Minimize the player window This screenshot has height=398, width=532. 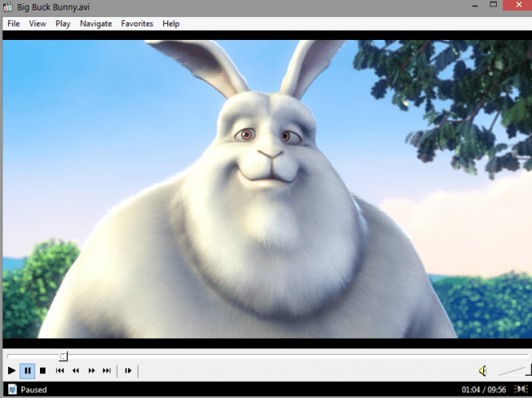click(475, 6)
